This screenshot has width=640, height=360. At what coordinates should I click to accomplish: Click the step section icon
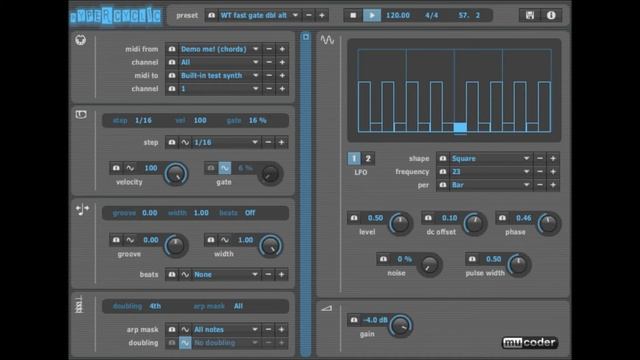point(81,114)
